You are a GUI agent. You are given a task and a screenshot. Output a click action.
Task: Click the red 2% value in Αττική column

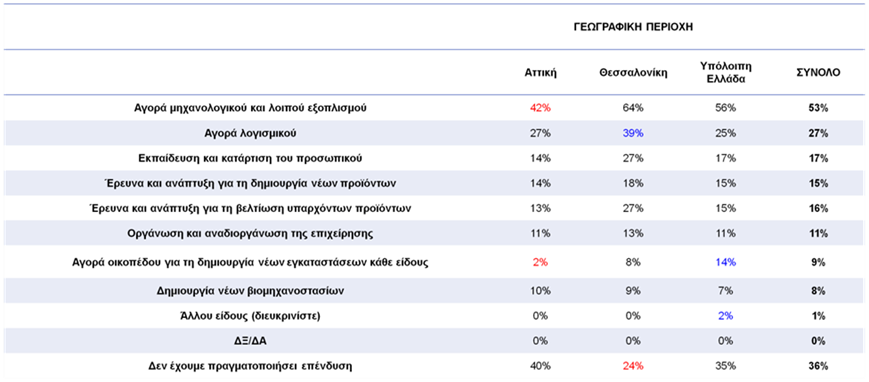540,262
